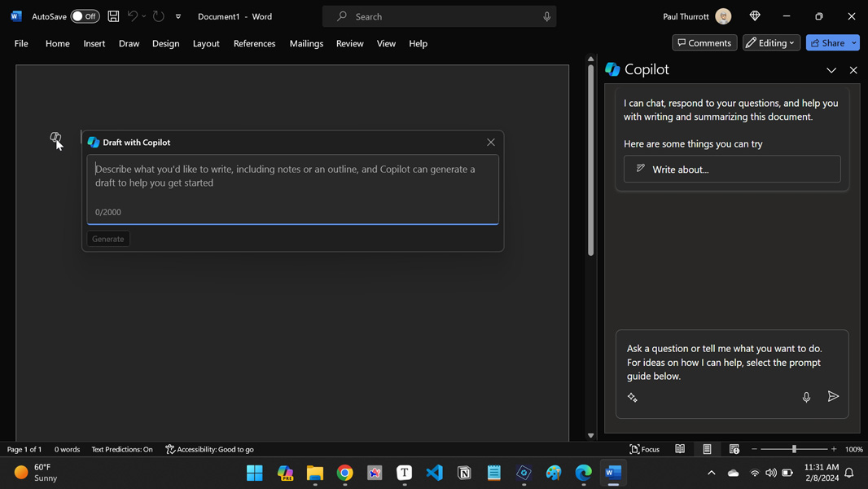The image size is (868, 489).
Task: Click the 100% zoom level
Action: pos(853,449)
